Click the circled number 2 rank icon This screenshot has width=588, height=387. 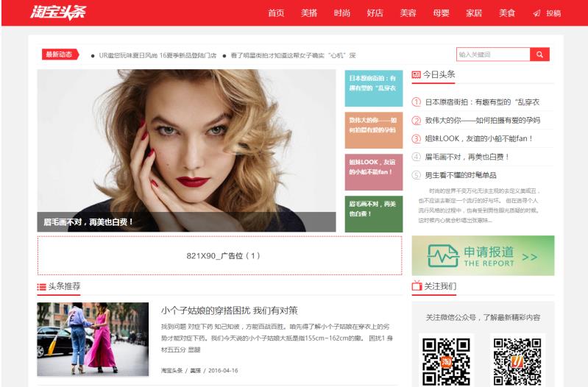click(417, 121)
